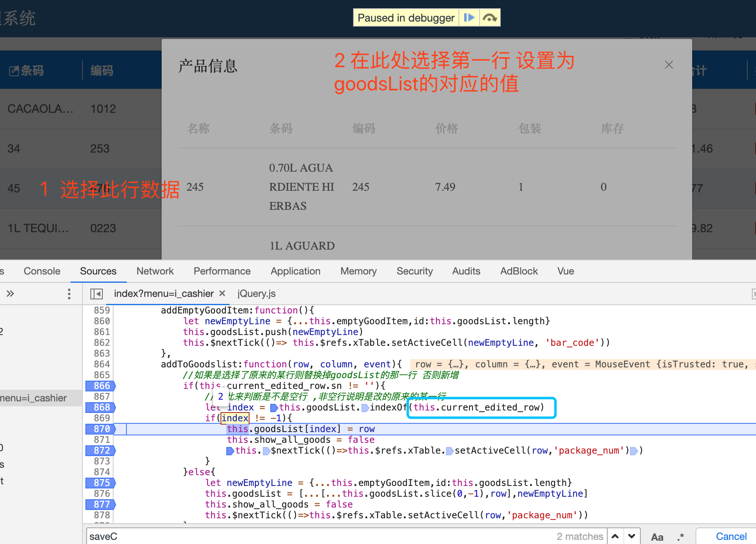Toggle breakpoint on line 877
The width and height of the screenshot is (756, 544).
coord(100,504)
